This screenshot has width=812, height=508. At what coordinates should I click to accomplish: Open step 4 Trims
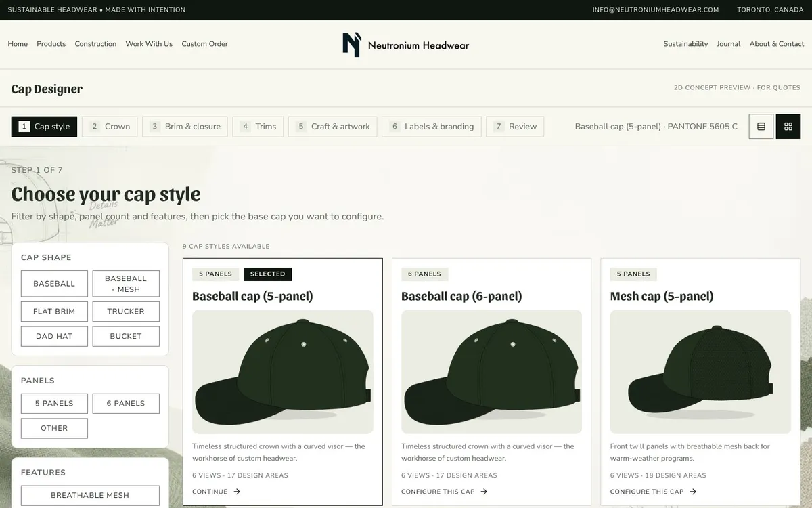click(x=258, y=127)
